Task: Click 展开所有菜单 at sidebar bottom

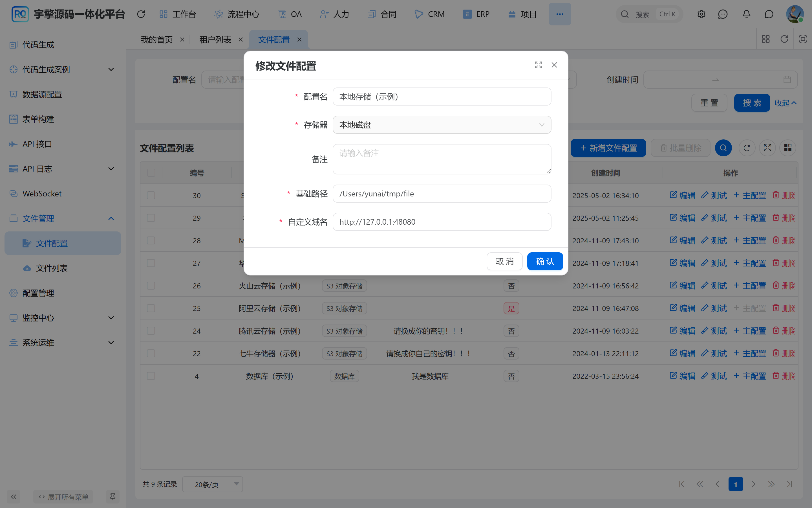Action: 63,497
